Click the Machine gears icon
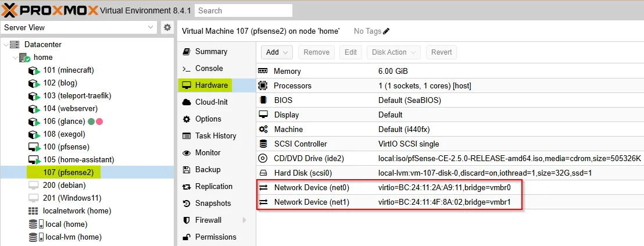This screenshot has height=246, width=644. pyautogui.click(x=263, y=129)
